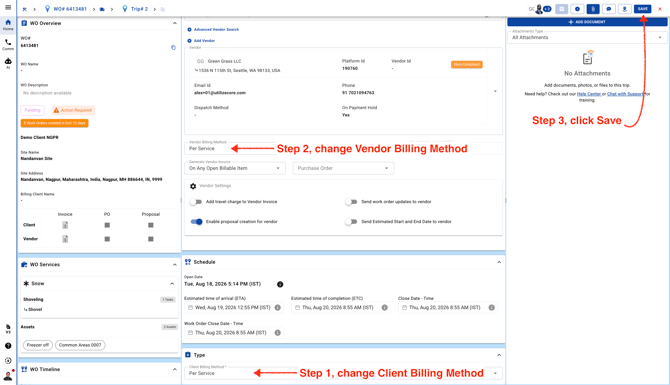Open Attachments Type dropdown
The height and width of the screenshot is (385, 670).
[x=587, y=37]
